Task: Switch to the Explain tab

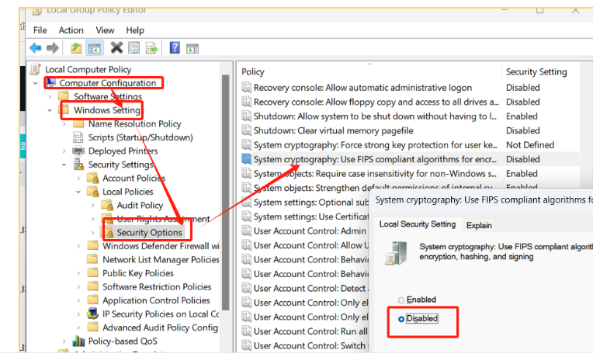Action: point(479,226)
